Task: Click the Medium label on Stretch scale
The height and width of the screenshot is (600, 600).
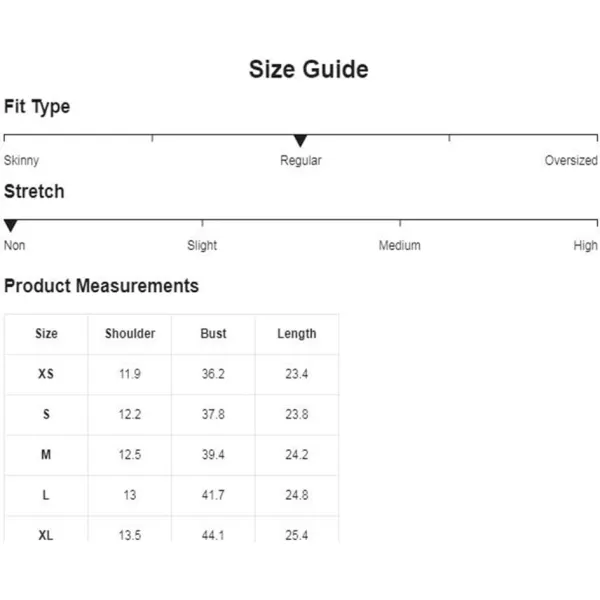Action: point(399,245)
